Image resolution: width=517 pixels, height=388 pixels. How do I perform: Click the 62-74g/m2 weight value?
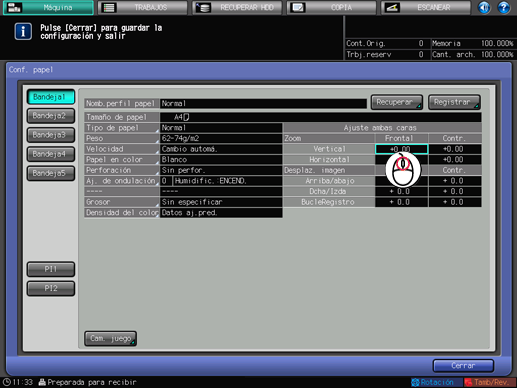pyautogui.click(x=221, y=138)
